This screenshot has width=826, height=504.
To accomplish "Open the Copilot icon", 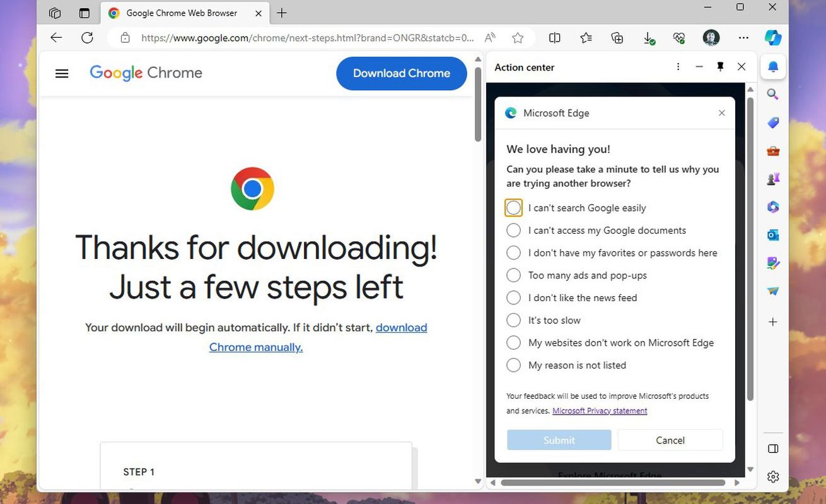I will (x=773, y=38).
